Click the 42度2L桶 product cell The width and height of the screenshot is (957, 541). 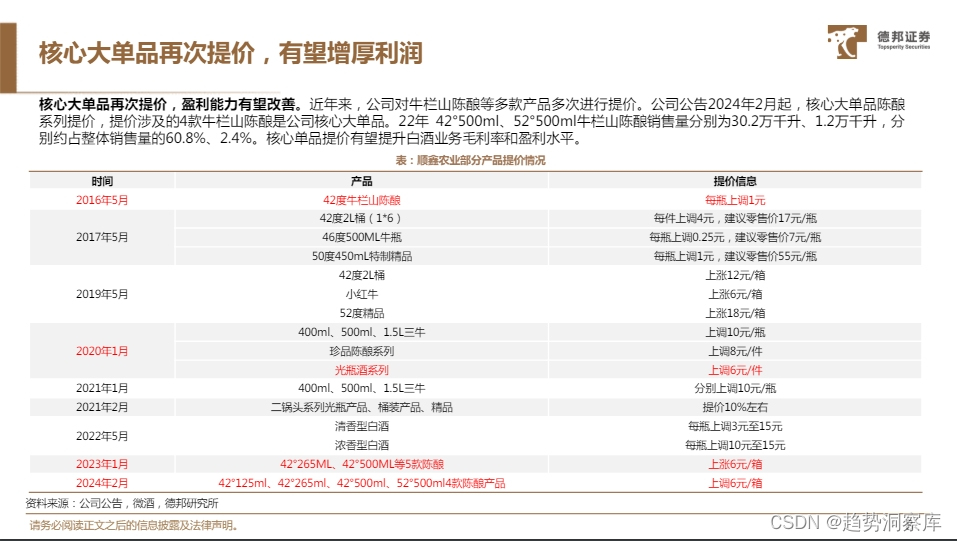[361, 275]
